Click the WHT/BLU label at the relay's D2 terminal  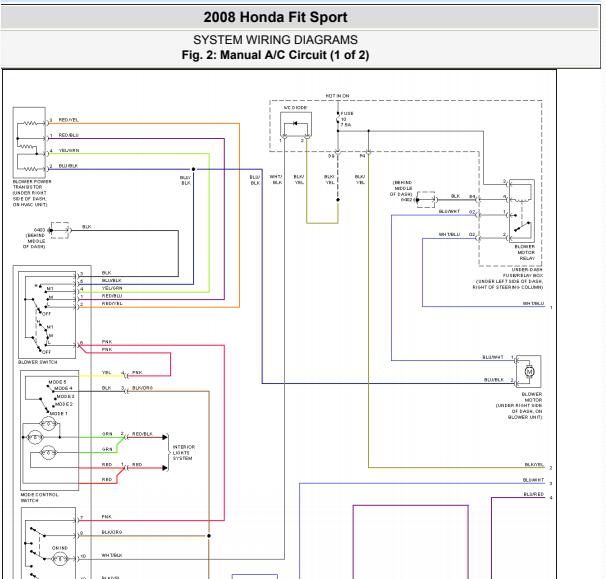click(x=449, y=234)
